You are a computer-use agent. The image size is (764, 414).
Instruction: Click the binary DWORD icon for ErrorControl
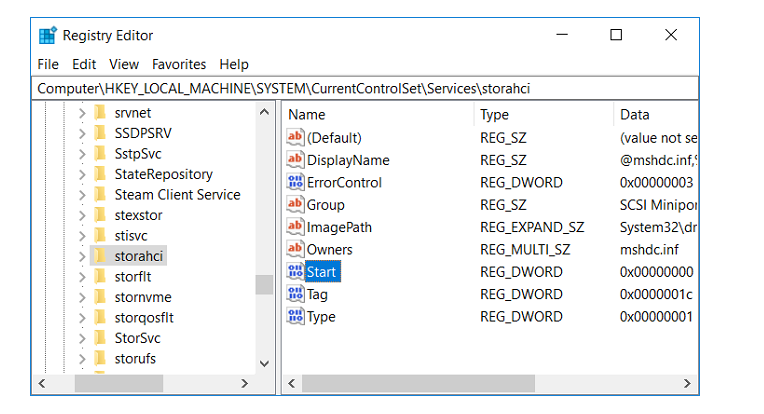(295, 182)
